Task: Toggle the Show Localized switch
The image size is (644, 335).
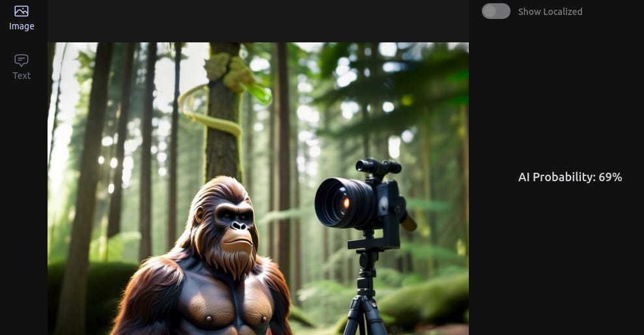Action: coord(496,11)
